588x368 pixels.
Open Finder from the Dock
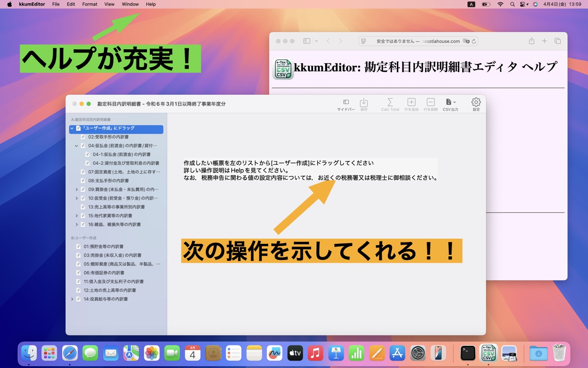click(29, 353)
